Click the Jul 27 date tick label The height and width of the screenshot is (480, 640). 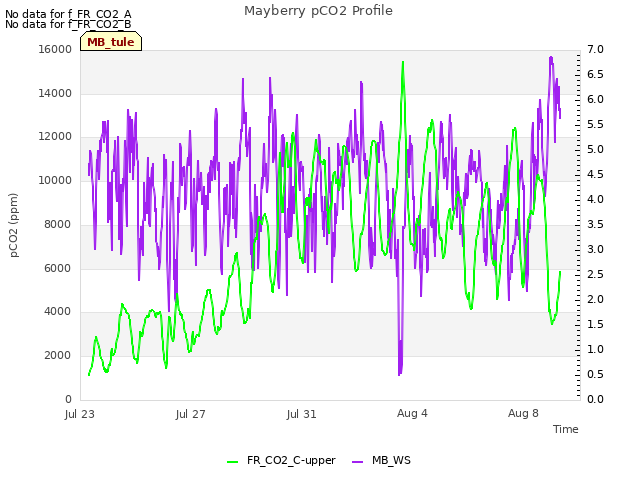(x=190, y=414)
